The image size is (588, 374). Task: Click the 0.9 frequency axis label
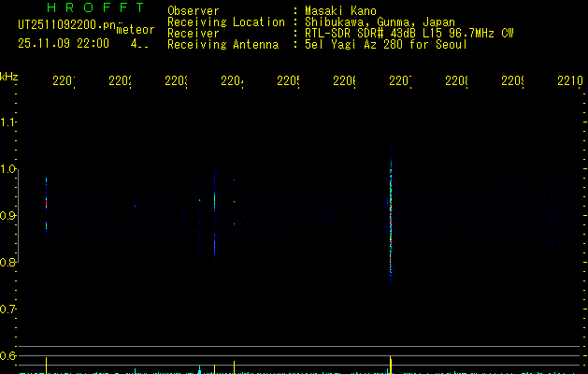7,216
